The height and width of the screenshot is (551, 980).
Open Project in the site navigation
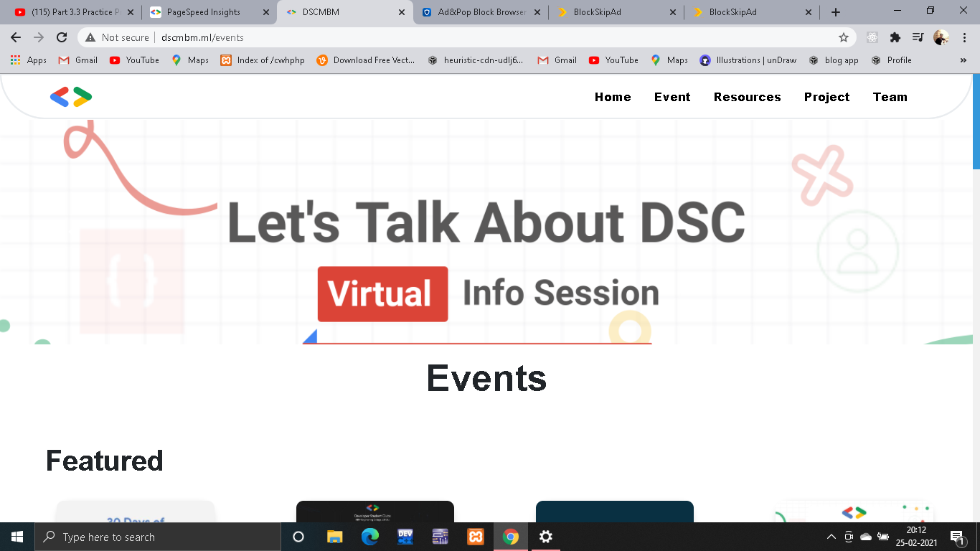point(826,97)
